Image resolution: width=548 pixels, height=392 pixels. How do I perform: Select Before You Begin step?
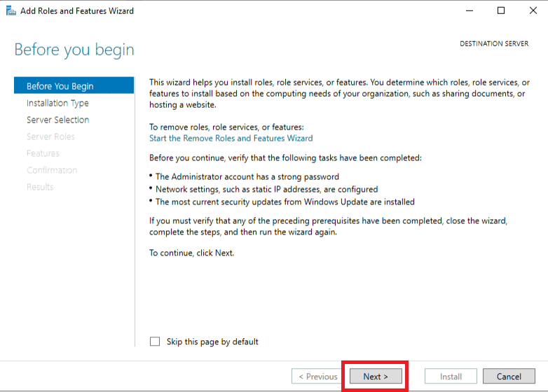coord(74,86)
